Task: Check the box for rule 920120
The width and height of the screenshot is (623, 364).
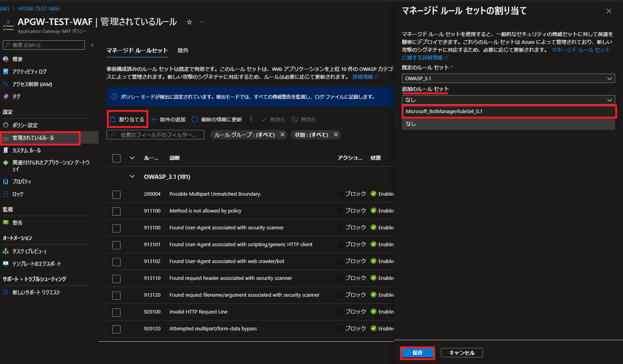Action: click(116, 329)
